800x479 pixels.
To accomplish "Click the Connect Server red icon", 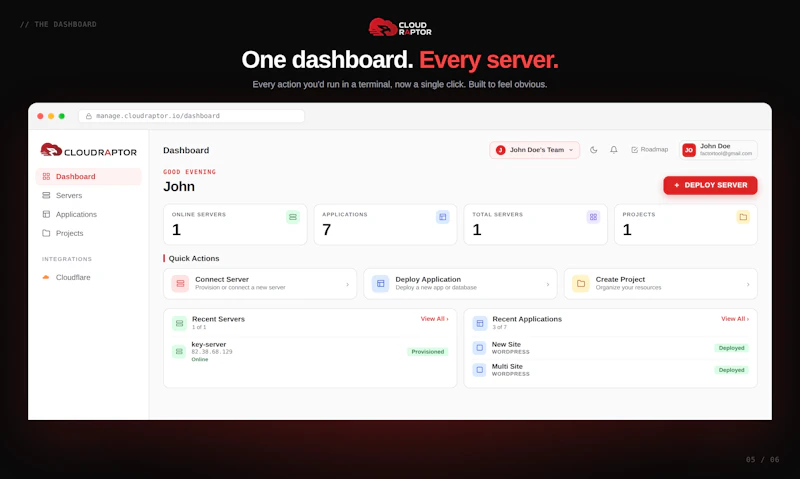I will coord(180,284).
